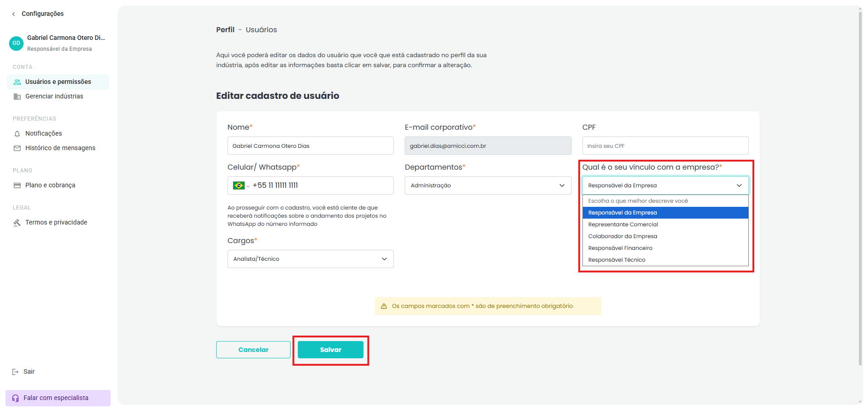Click the Sair logout icon
Image resolution: width=868 pixels, height=410 pixels.
tap(15, 372)
